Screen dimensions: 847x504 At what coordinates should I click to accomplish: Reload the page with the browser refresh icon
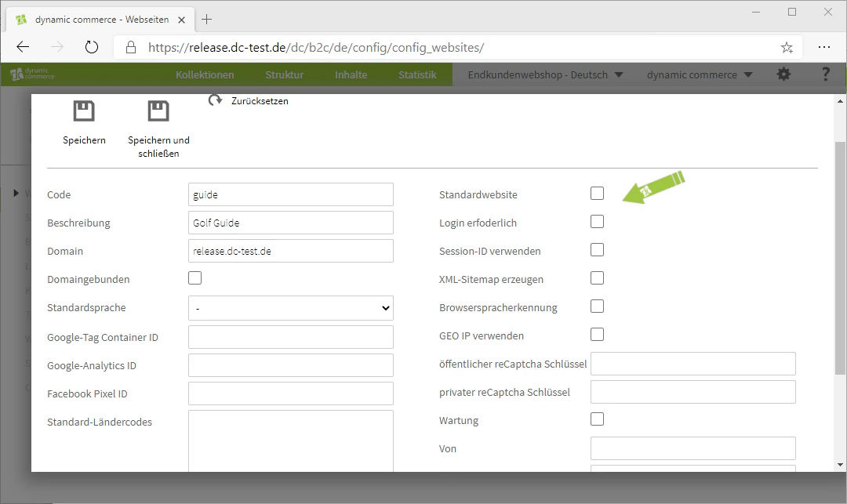[x=92, y=48]
